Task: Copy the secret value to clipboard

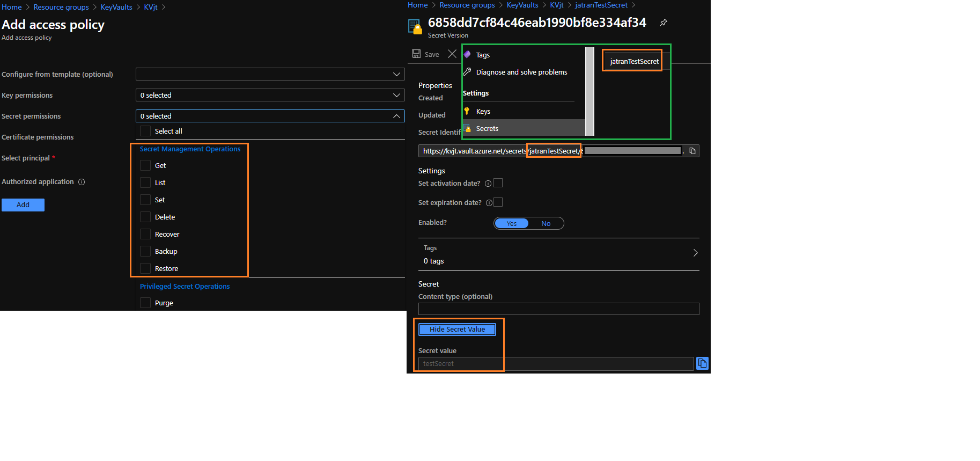Action: pos(702,363)
